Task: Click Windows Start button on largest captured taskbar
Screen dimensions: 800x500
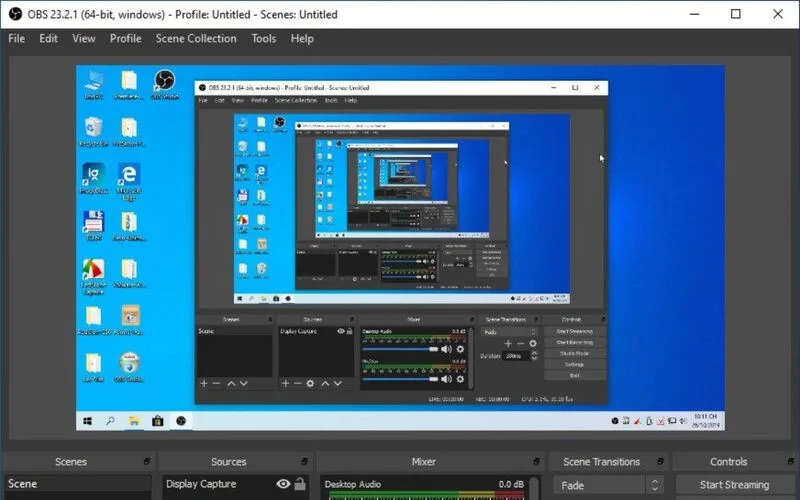Action: point(88,421)
